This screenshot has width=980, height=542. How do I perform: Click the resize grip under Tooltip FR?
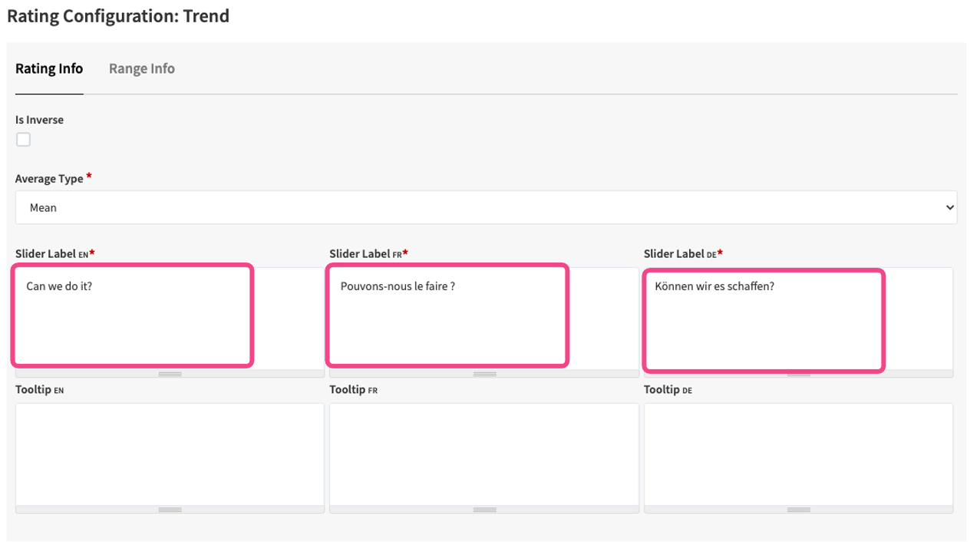click(x=484, y=510)
